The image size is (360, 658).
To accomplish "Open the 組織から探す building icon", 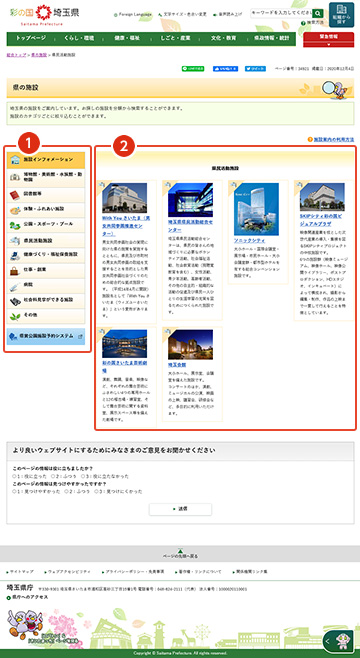I will (341, 14).
